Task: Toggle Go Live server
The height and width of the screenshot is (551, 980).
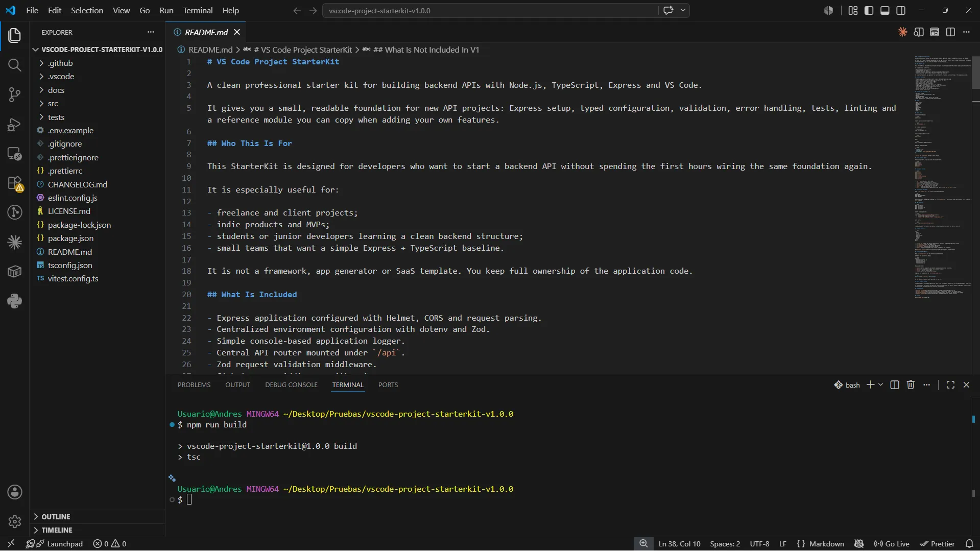Action: point(892,544)
